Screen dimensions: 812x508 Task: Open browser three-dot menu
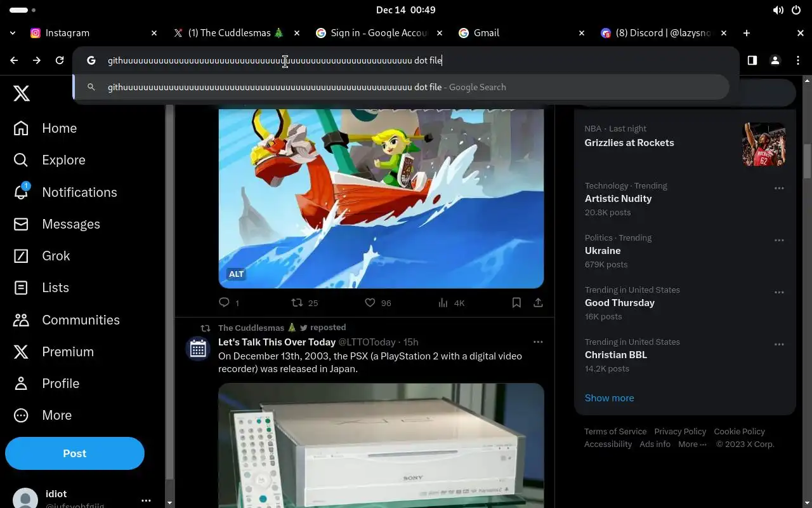pos(798,60)
